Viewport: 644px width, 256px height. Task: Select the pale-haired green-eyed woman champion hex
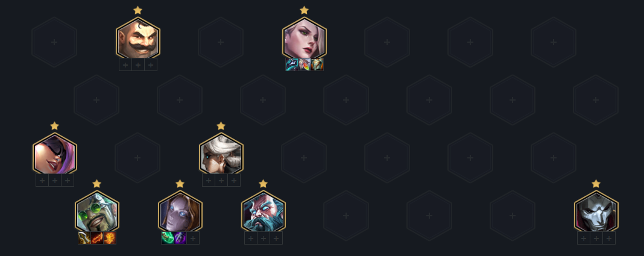(x=305, y=39)
